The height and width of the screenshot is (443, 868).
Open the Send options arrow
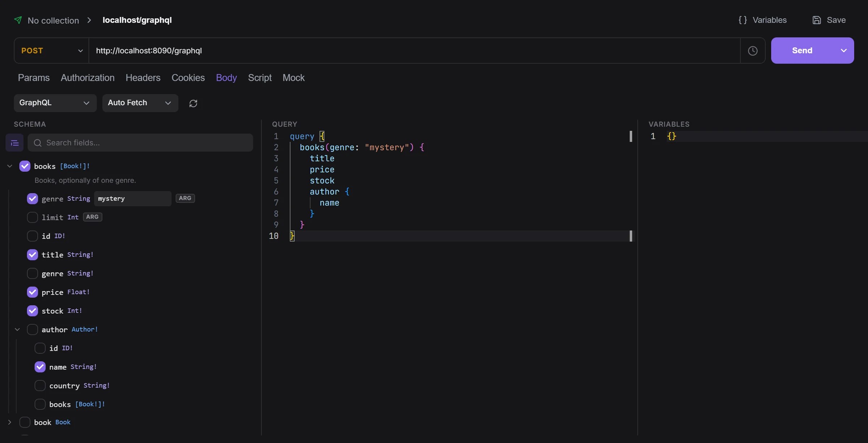pos(844,51)
